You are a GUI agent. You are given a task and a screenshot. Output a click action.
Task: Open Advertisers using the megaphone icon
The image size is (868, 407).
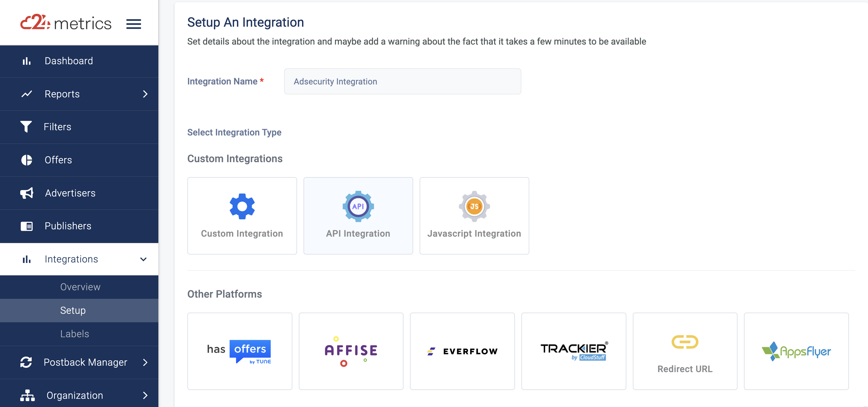click(x=27, y=193)
